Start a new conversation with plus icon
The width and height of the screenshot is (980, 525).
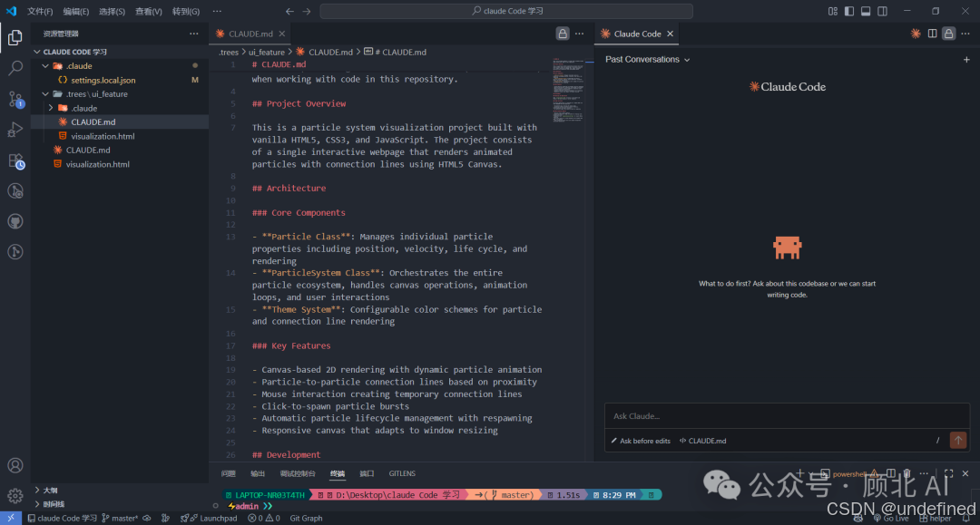coord(966,59)
